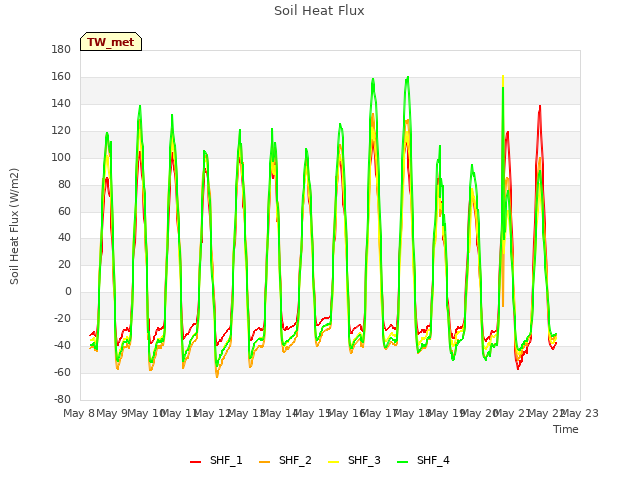Image resolution: width=640 pixels, height=480 pixels.
Task: Click the orange SHF_2 legend swatch
Action: pos(264,462)
